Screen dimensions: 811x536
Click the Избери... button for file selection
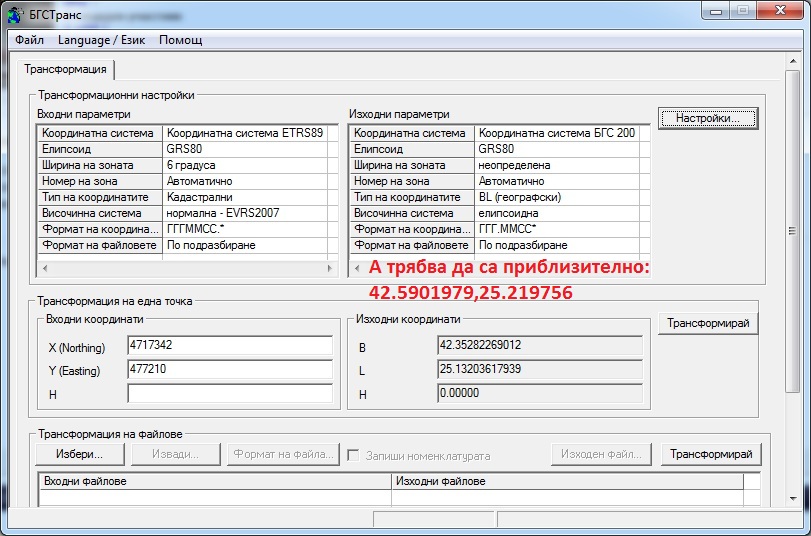[x=84, y=455]
